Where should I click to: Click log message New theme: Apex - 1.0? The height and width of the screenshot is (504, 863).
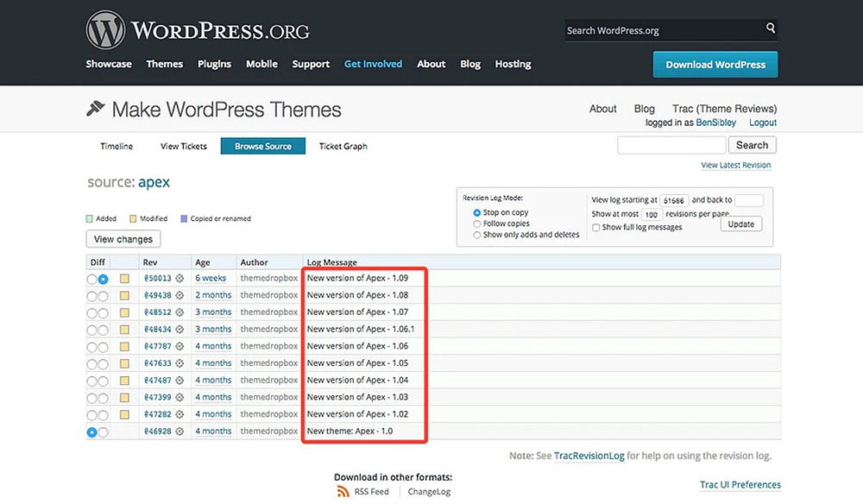point(350,431)
